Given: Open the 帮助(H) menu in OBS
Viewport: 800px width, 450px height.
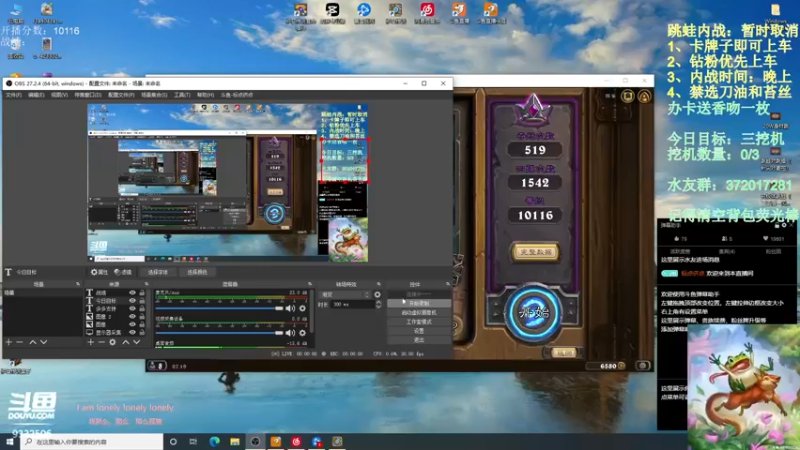Looking at the screenshot, I should (206, 95).
